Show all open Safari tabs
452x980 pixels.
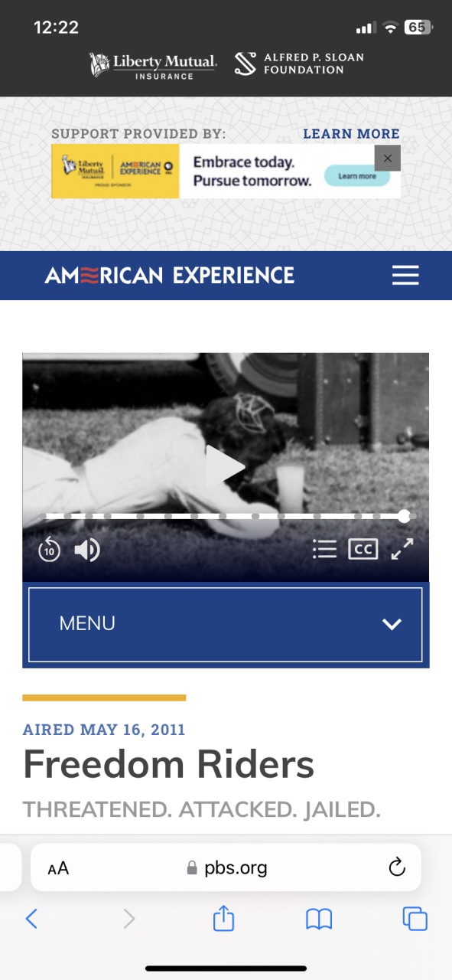(x=415, y=919)
